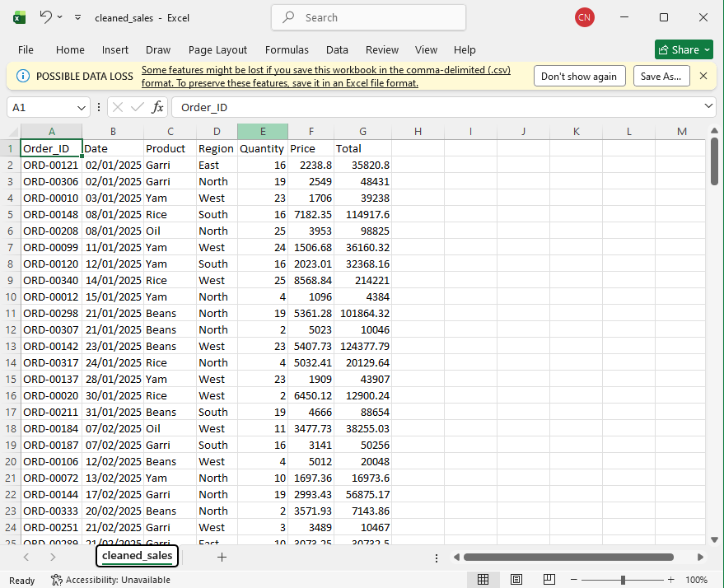Open the Data ribbon tab

click(x=337, y=50)
